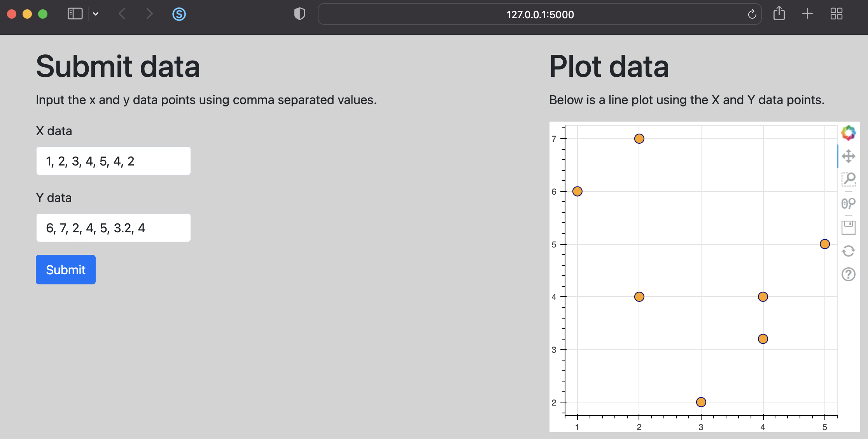Go forward to next page

[x=149, y=14]
